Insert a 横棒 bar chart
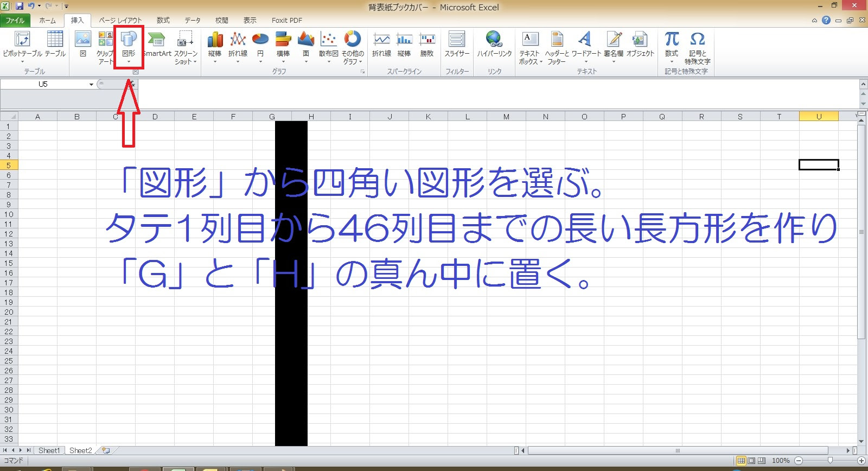 click(x=283, y=47)
